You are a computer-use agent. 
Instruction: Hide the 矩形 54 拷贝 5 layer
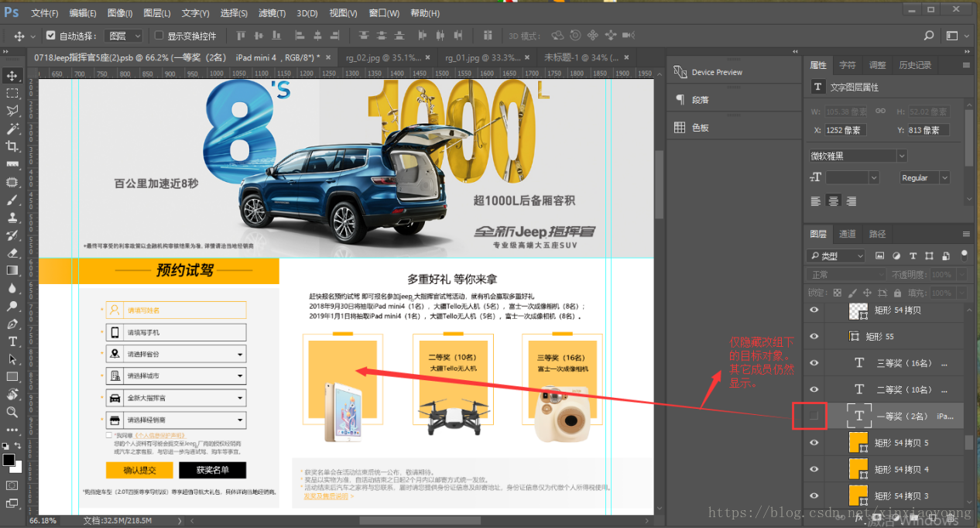(814, 442)
